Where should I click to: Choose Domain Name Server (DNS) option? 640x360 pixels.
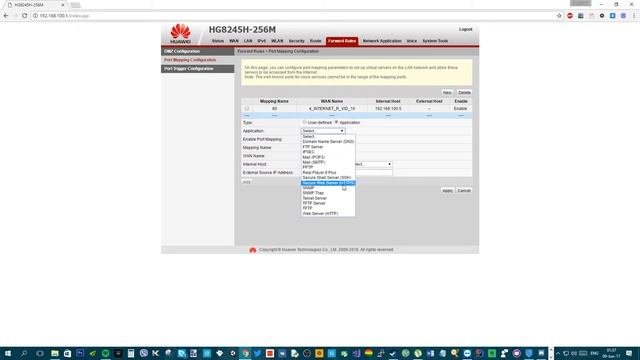pyautogui.click(x=328, y=142)
